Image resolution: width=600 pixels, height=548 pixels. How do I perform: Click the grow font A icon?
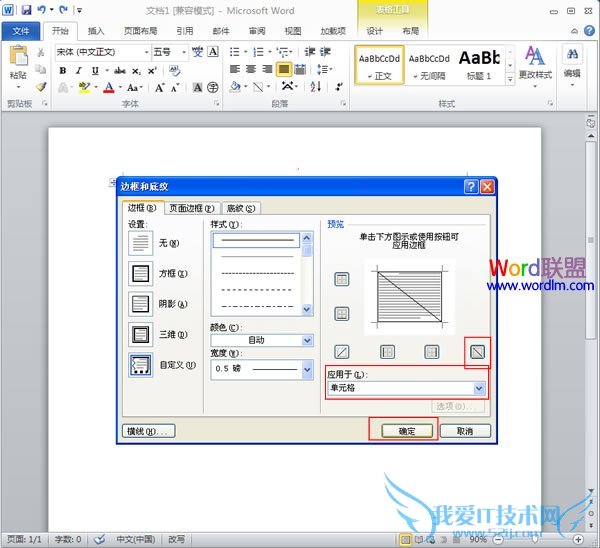(x=160, y=88)
